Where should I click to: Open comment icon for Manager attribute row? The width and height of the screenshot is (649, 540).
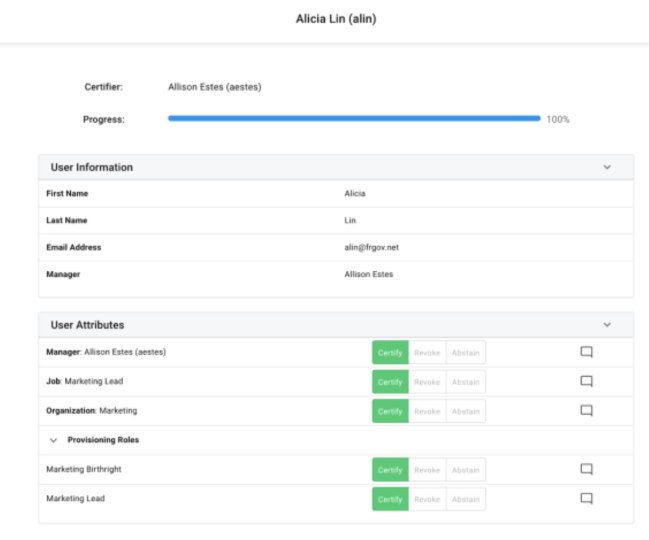[x=587, y=352]
